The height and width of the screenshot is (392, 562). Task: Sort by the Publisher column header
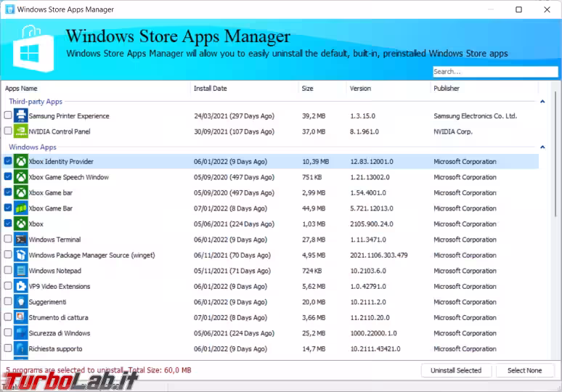[447, 89]
